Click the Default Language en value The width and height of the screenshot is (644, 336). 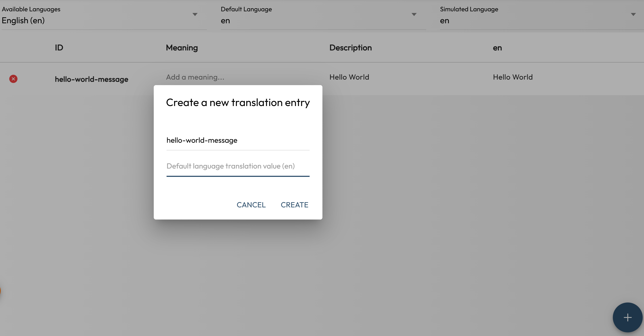pos(225,21)
